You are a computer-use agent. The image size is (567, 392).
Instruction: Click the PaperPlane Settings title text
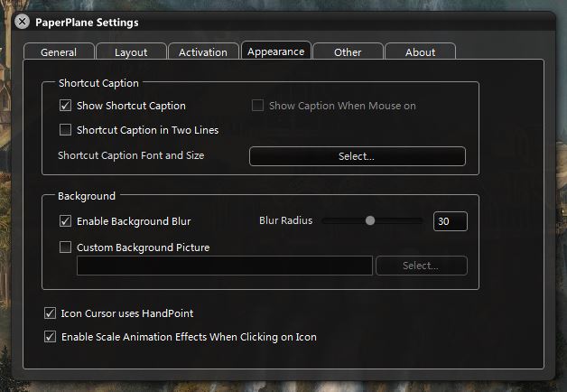[87, 23]
